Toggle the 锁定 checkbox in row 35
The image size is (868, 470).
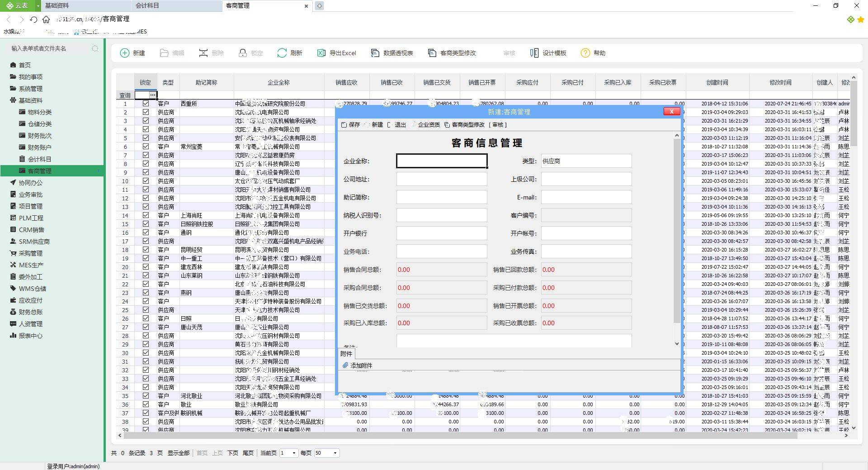pyautogui.click(x=146, y=396)
